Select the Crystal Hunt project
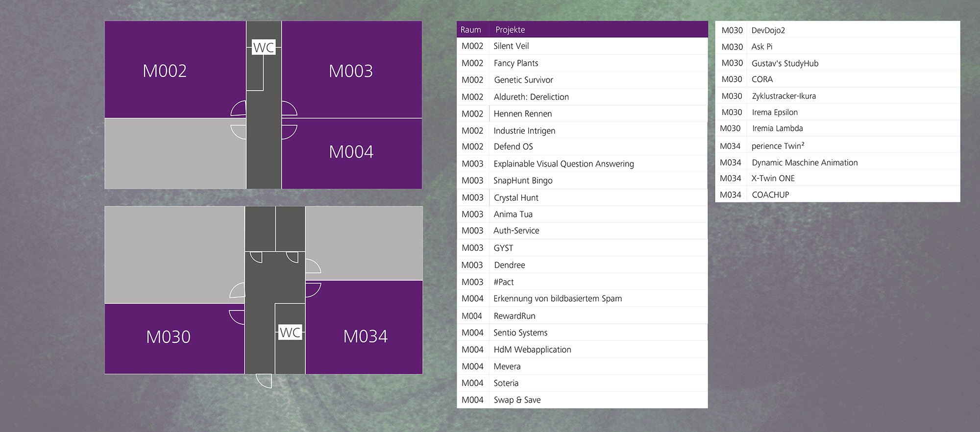 [516, 198]
